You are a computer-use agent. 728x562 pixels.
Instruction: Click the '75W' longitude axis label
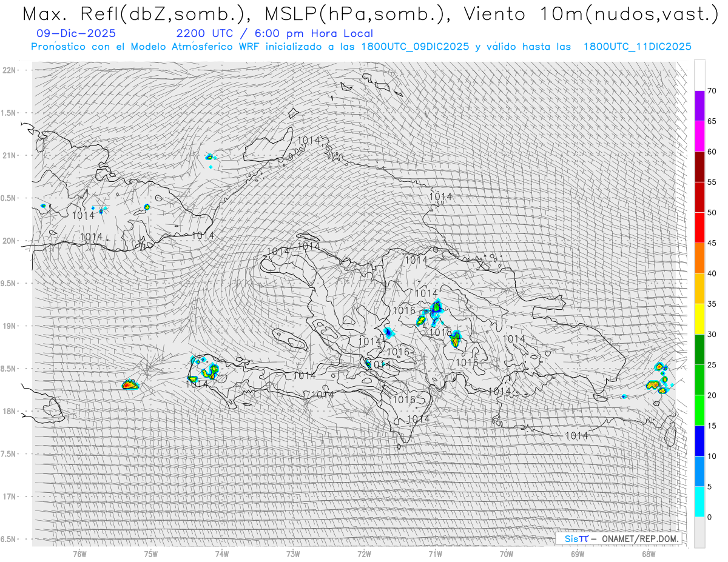click(151, 554)
